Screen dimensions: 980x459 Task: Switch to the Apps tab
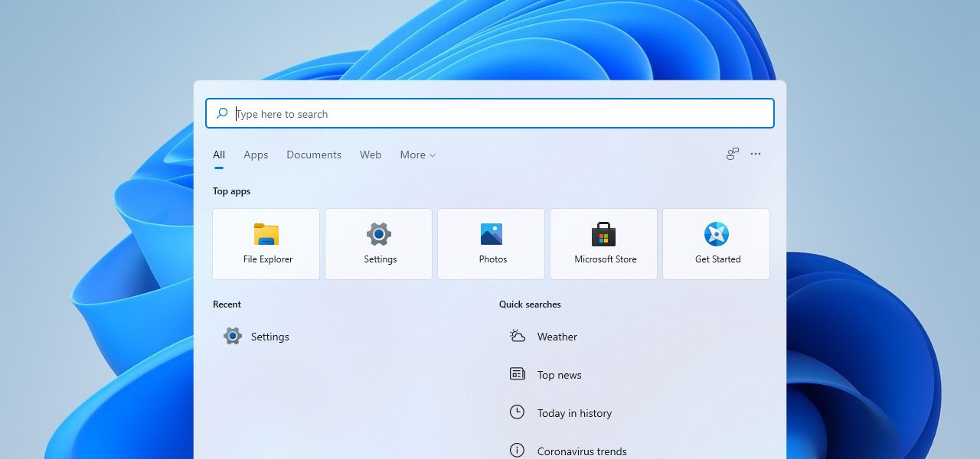256,155
